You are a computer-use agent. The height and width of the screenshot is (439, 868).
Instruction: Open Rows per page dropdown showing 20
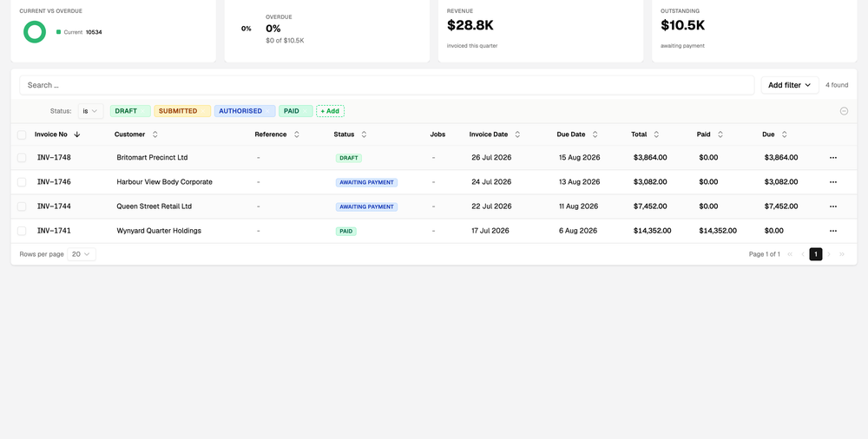point(82,254)
